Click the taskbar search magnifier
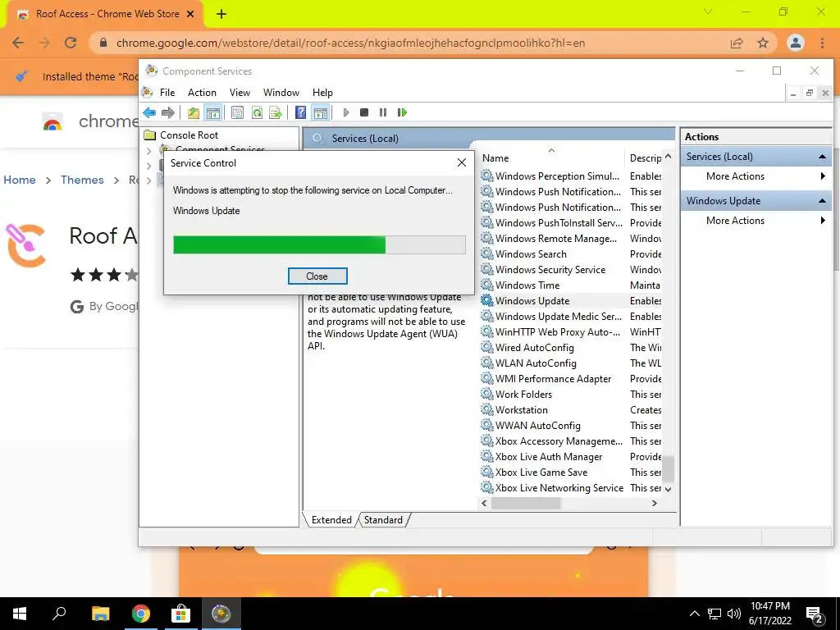This screenshot has width=840, height=630. point(59,614)
